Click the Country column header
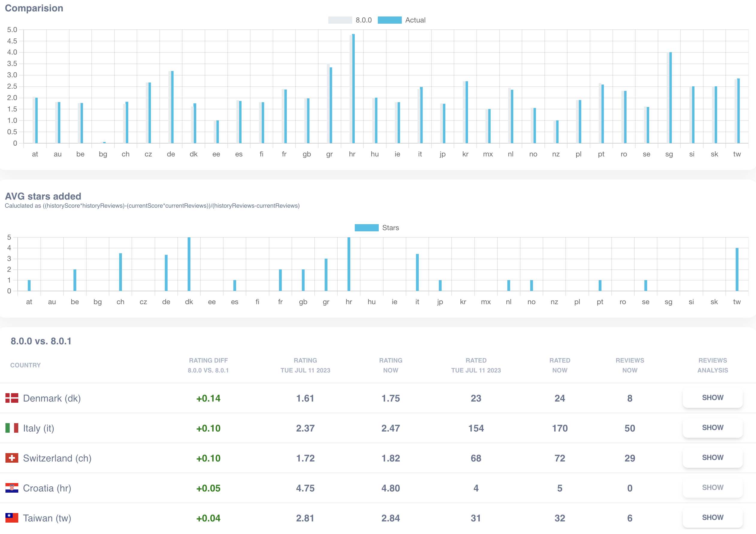Image resolution: width=756 pixels, height=534 pixels. point(25,365)
